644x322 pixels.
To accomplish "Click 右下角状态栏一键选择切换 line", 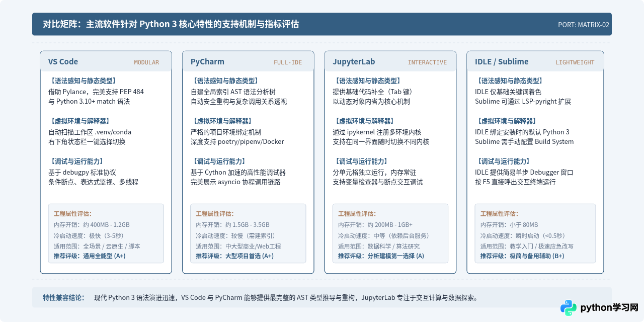I will (x=87, y=141).
